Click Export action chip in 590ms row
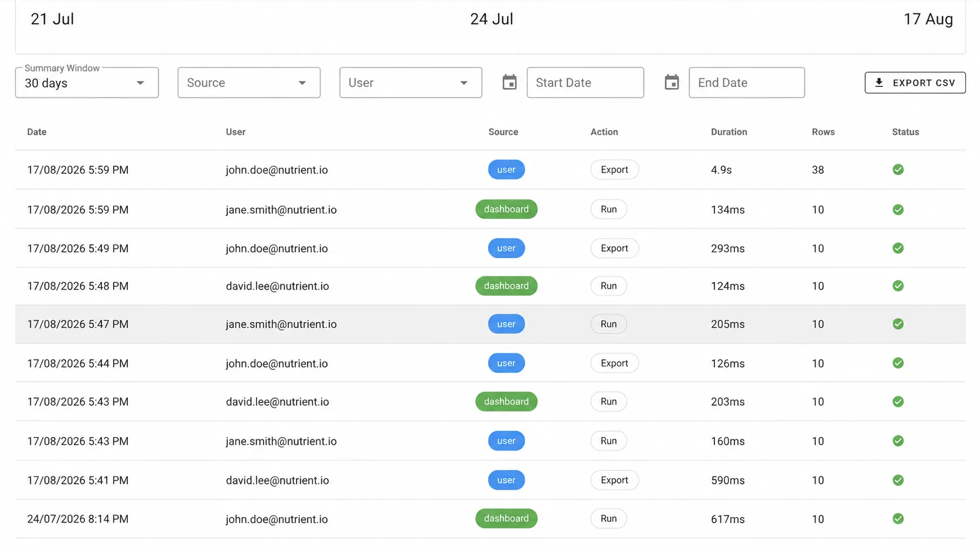 [614, 480]
